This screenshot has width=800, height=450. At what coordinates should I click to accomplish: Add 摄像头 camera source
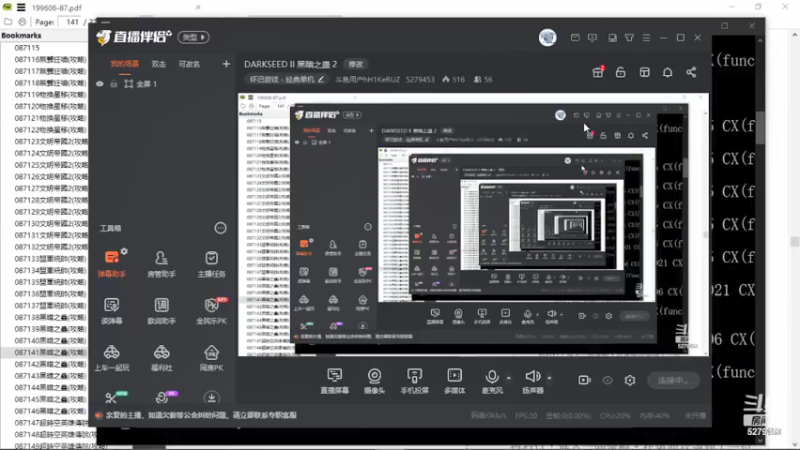[374, 381]
